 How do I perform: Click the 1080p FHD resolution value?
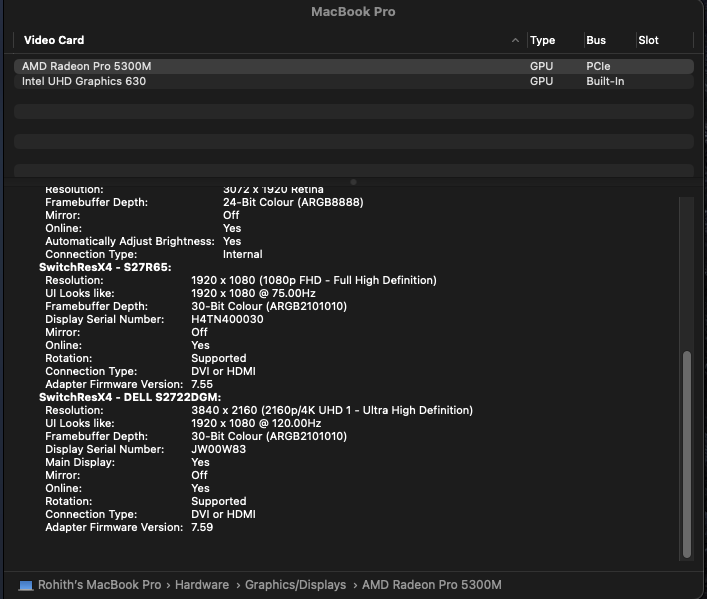pos(314,280)
